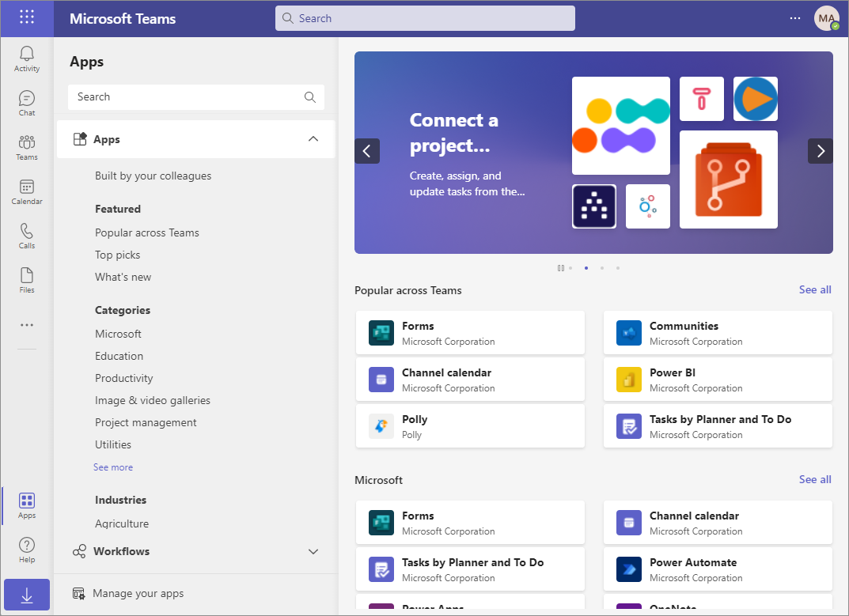Expand the Workflows section
The height and width of the screenshot is (616, 849).
pyautogui.click(x=313, y=551)
